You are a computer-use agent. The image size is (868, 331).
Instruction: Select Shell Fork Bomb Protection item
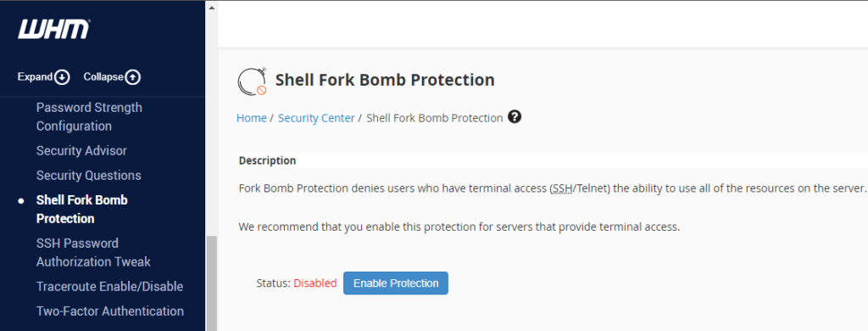(82, 209)
